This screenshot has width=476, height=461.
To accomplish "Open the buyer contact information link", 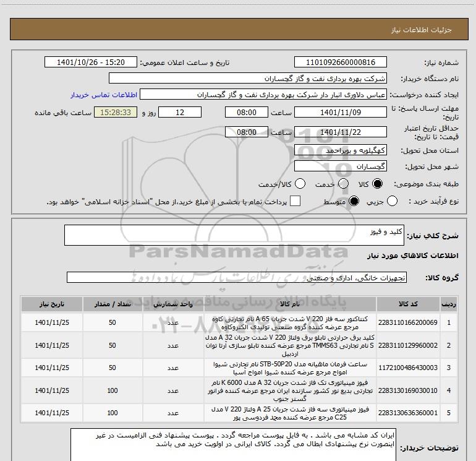I will point(104,95).
